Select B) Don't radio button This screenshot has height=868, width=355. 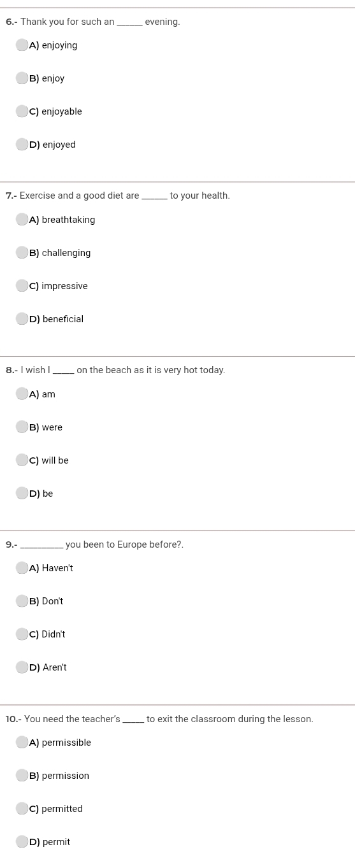[x=22, y=601]
